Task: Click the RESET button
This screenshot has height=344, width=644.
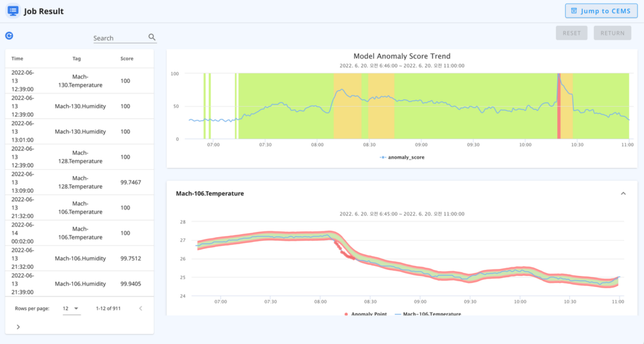Action: pyautogui.click(x=571, y=33)
